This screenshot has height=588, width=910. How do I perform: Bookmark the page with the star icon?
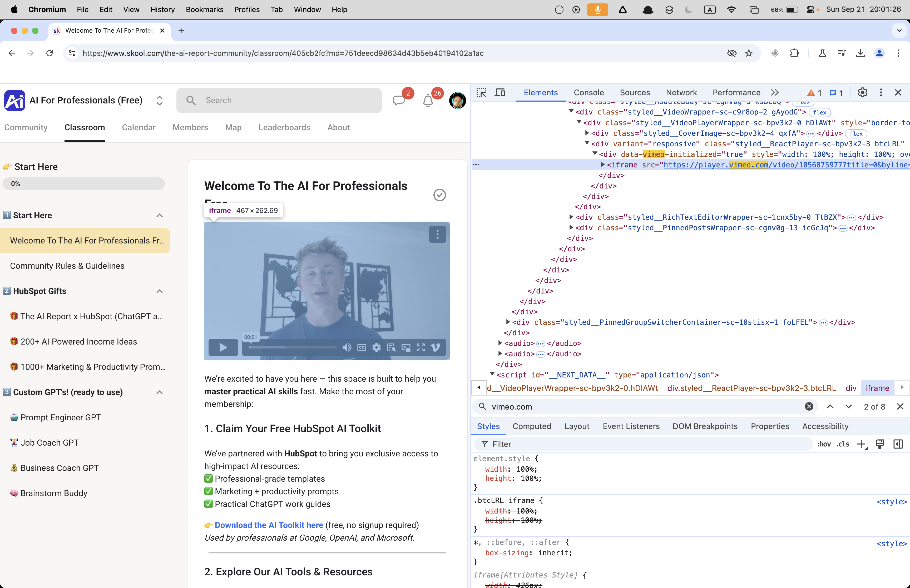749,53
